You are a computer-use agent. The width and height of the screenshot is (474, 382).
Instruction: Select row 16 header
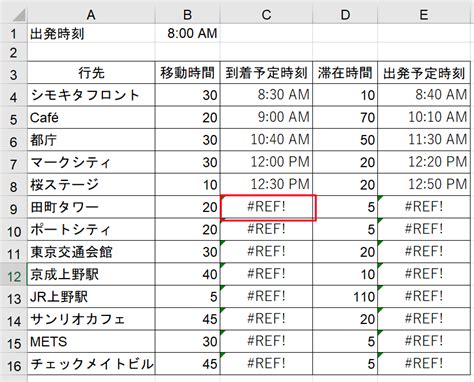pos(14,364)
